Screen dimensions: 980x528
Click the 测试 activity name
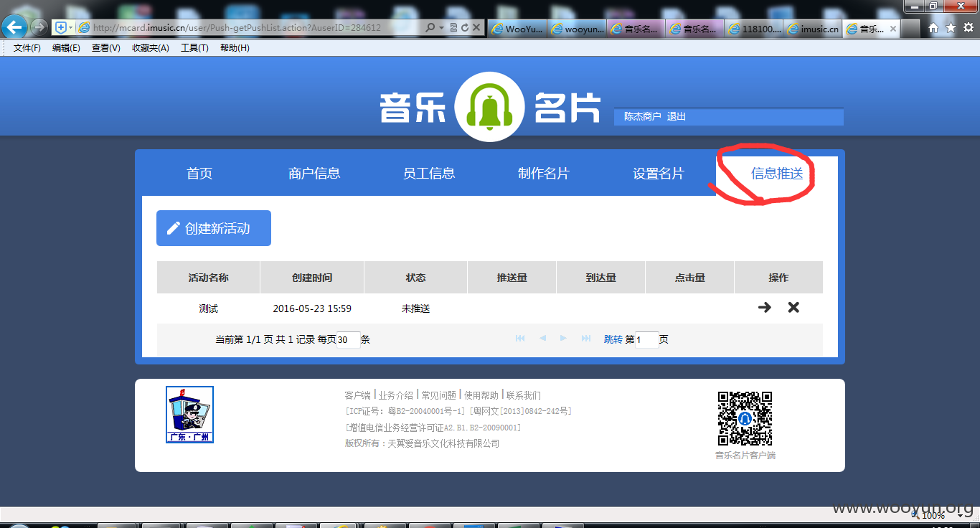(209, 308)
